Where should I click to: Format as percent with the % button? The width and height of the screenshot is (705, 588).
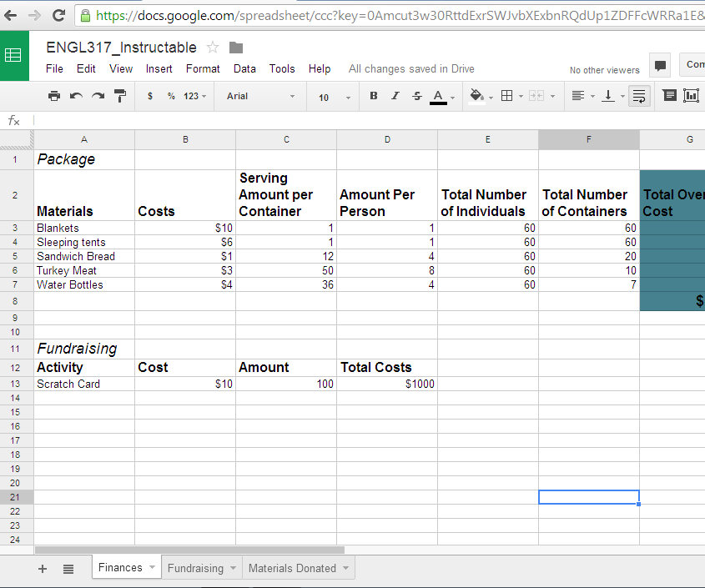pyautogui.click(x=171, y=96)
